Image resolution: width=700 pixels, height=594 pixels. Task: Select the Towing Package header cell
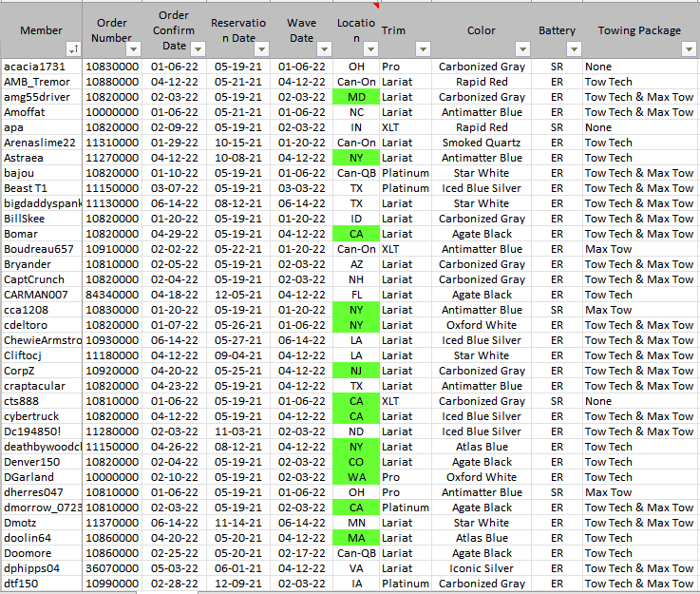click(x=639, y=30)
